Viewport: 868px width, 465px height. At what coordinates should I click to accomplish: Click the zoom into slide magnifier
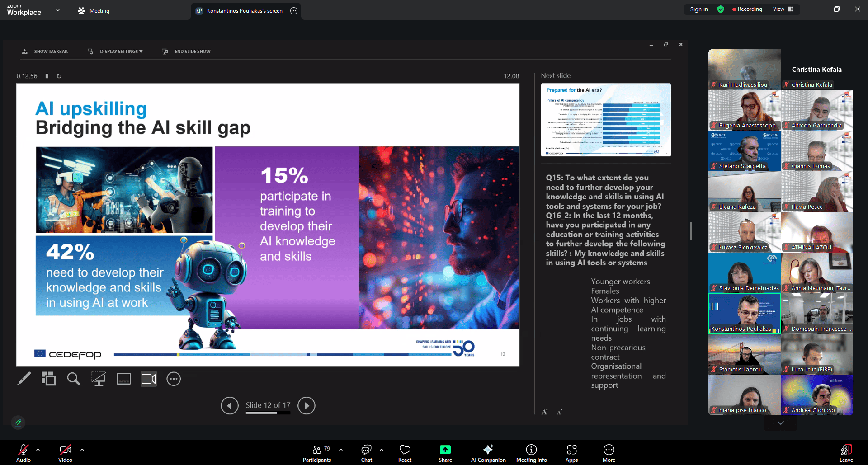(73, 379)
